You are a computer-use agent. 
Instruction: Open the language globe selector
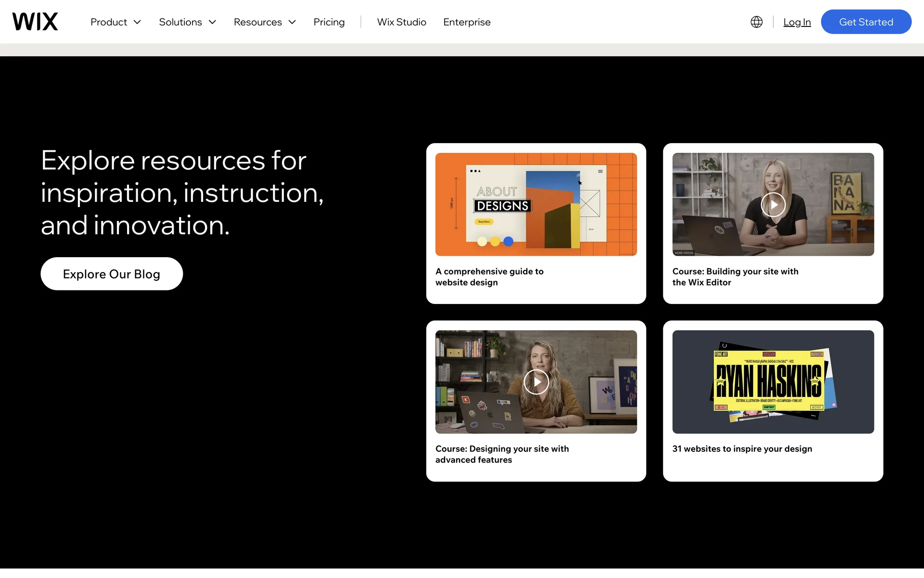756,22
